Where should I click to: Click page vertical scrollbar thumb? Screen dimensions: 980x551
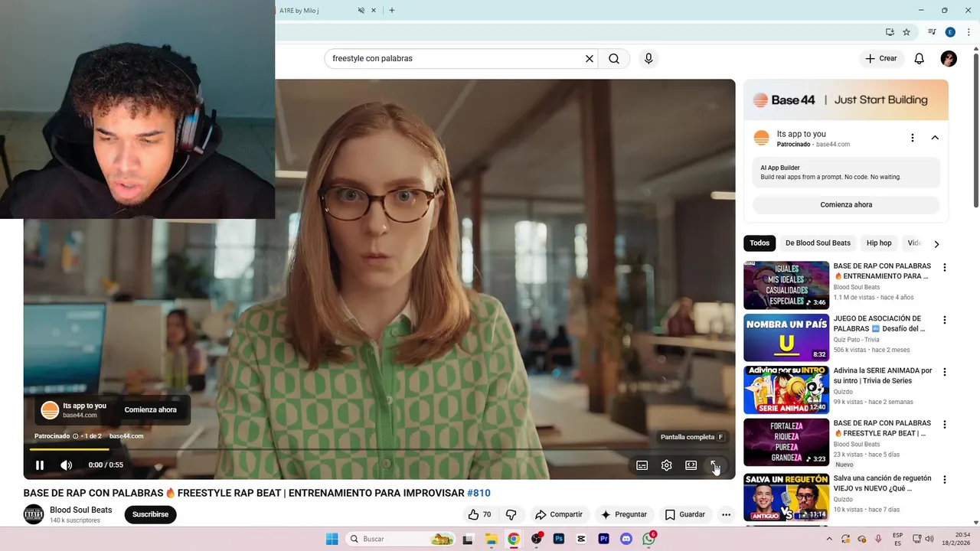pyautogui.click(x=975, y=129)
